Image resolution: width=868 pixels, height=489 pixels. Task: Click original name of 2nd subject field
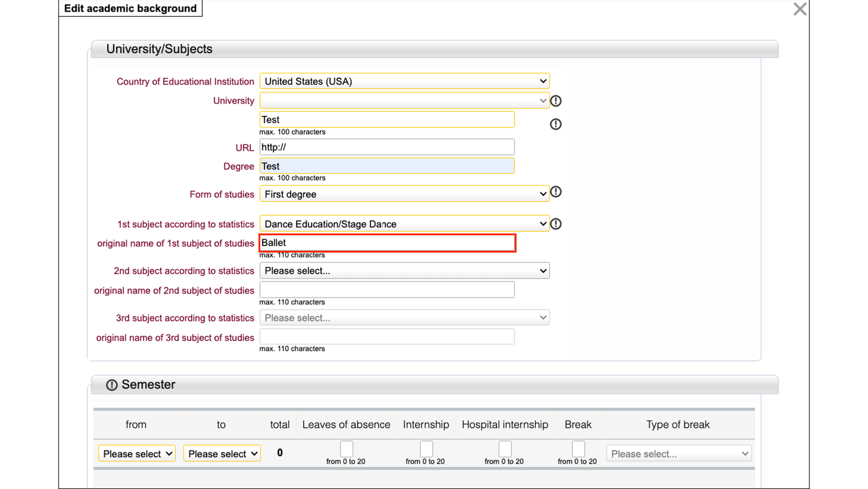click(387, 290)
